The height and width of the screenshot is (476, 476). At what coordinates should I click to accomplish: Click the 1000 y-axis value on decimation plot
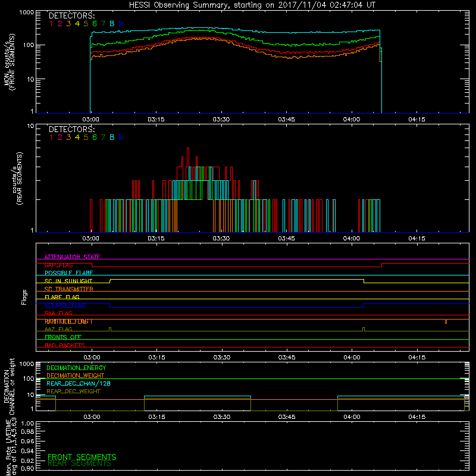click(x=27, y=364)
